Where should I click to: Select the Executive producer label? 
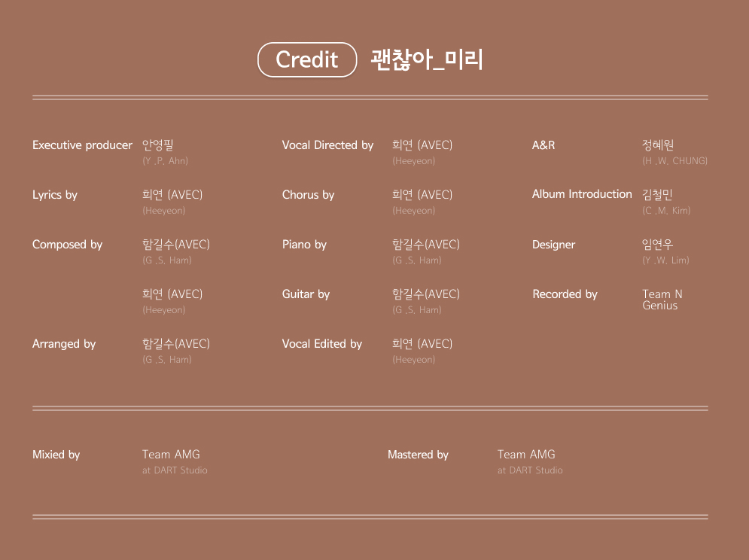tap(82, 145)
